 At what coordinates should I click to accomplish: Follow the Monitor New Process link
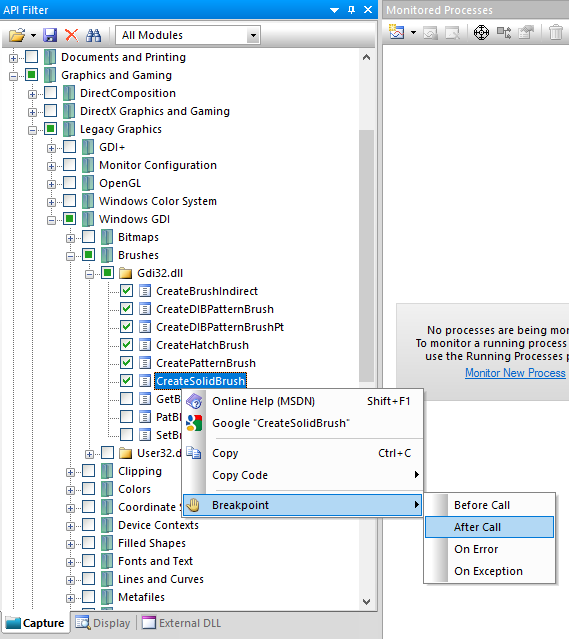[515, 373]
